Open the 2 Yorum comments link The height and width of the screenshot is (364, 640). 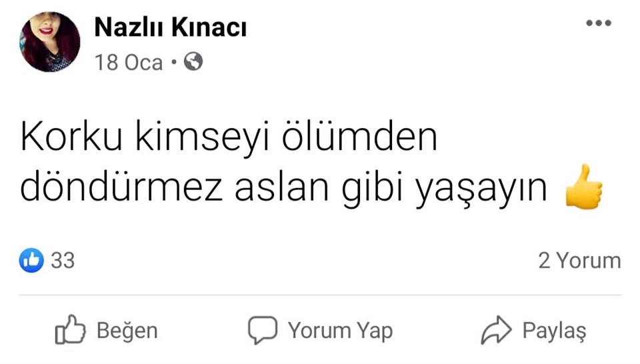(x=579, y=261)
